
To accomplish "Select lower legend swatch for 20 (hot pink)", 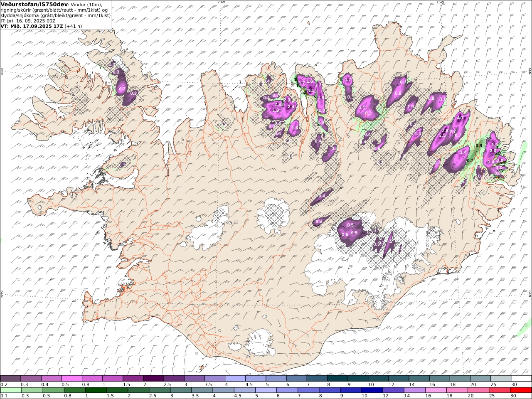I will [x=478, y=390].
